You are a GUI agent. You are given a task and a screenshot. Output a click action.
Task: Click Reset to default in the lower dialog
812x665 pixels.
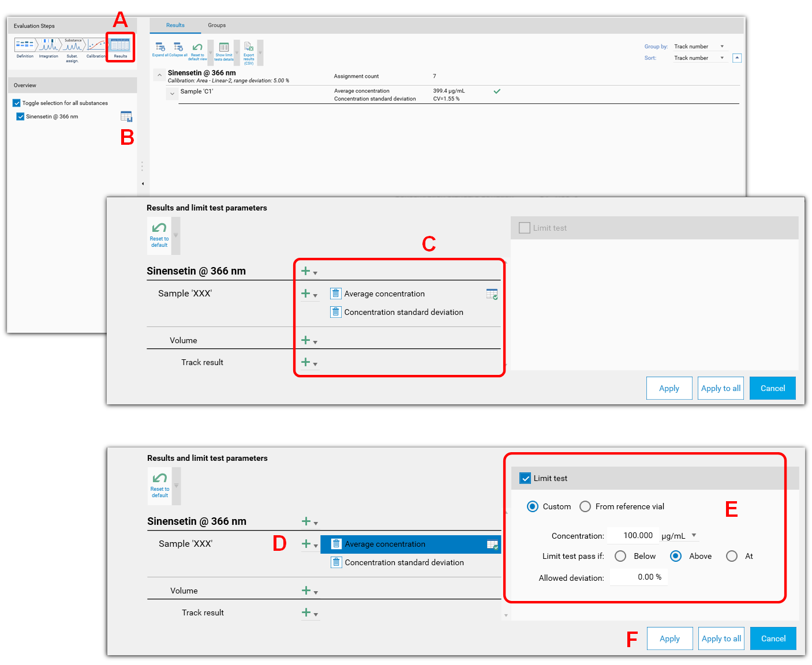pyautogui.click(x=160, y=484)
